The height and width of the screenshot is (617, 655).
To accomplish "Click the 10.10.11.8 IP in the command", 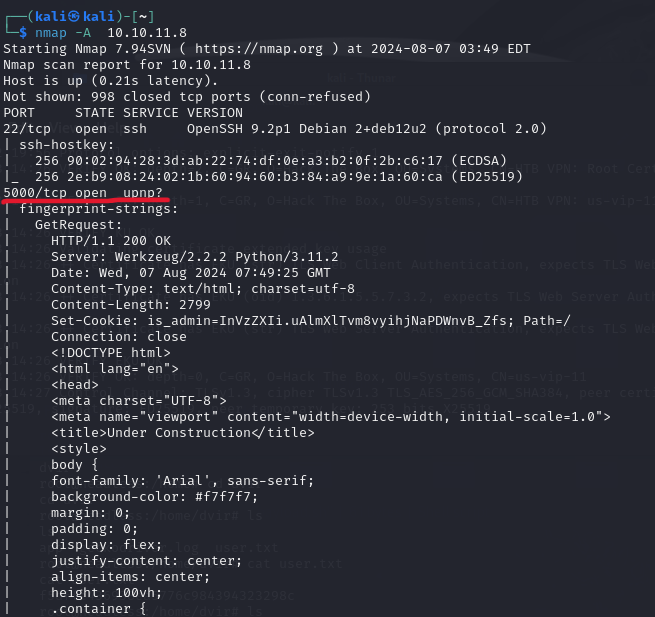I will tap(147, 33).
